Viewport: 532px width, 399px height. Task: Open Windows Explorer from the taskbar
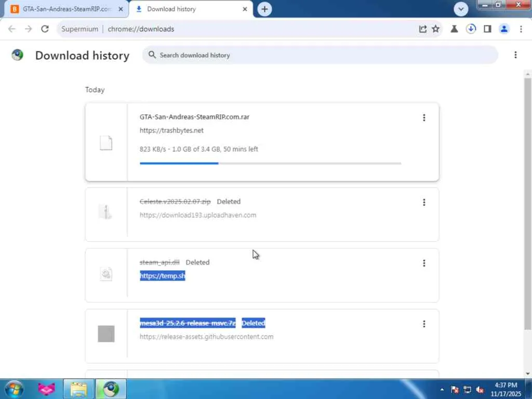pyautogui.click(x=78, y=389)
